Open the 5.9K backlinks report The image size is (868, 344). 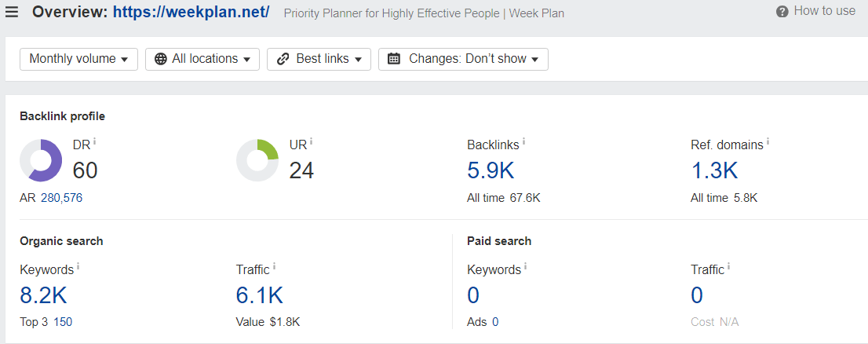pyautogui.click(x=491, y=170)
